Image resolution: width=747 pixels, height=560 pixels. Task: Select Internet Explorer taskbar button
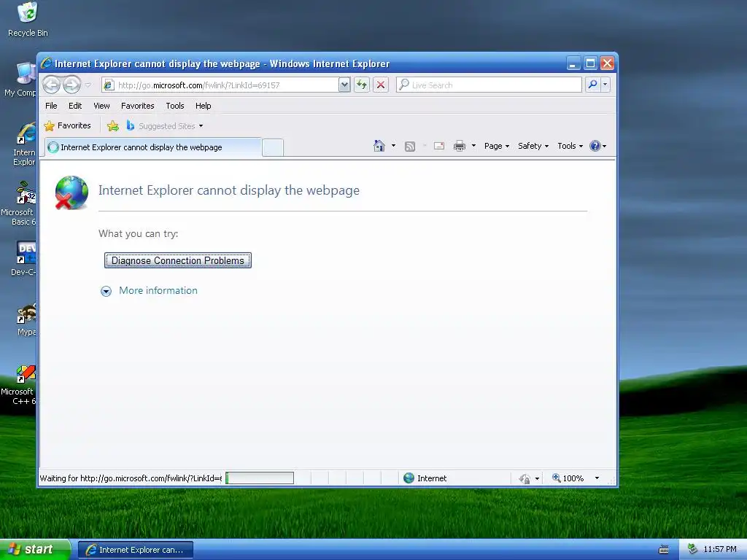pos(136,550)
